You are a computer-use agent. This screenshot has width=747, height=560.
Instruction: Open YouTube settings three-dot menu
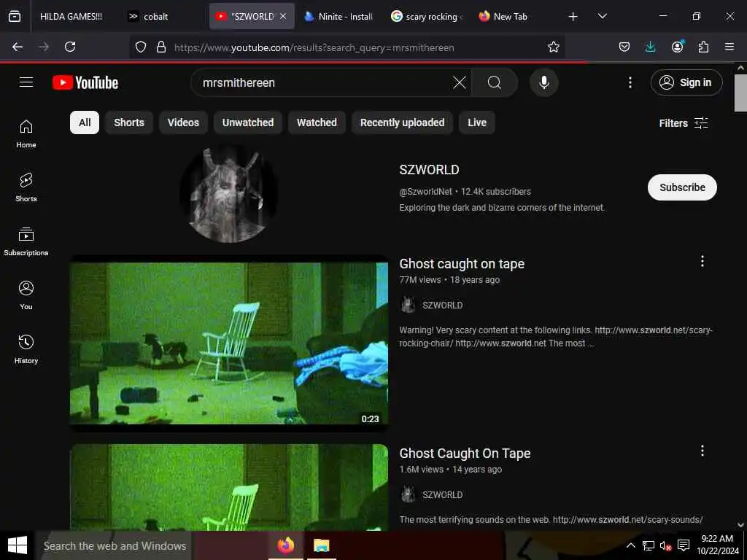click(630, 82)
